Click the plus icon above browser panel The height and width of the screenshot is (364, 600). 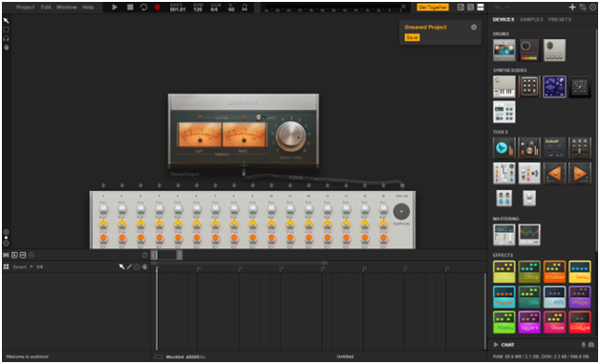[x=572, y=8]
